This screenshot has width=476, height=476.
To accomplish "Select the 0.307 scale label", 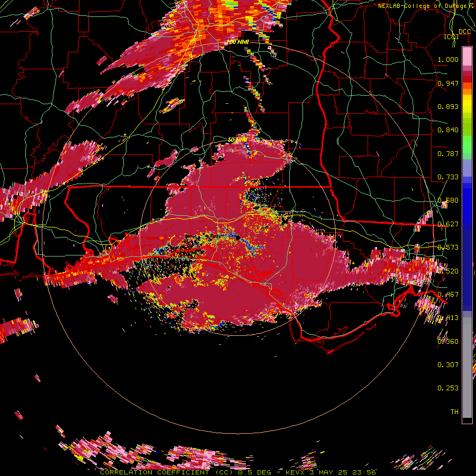I will (x=448, y=364).
